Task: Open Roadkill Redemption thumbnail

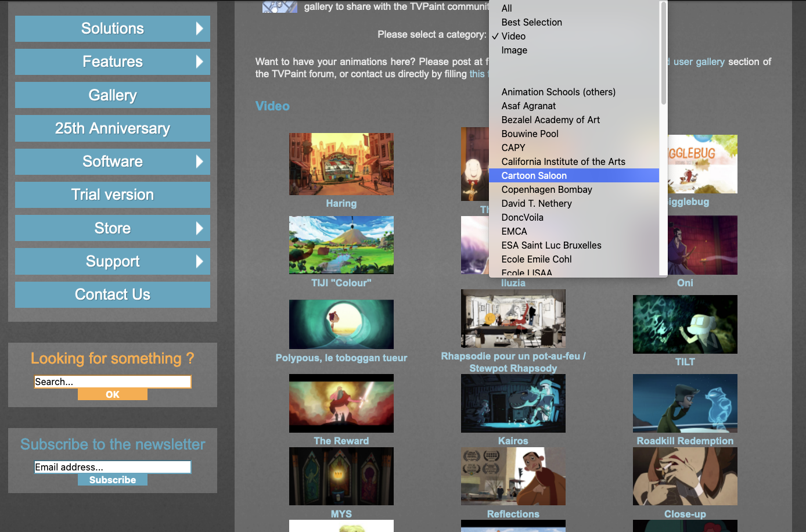Action: 685,403
